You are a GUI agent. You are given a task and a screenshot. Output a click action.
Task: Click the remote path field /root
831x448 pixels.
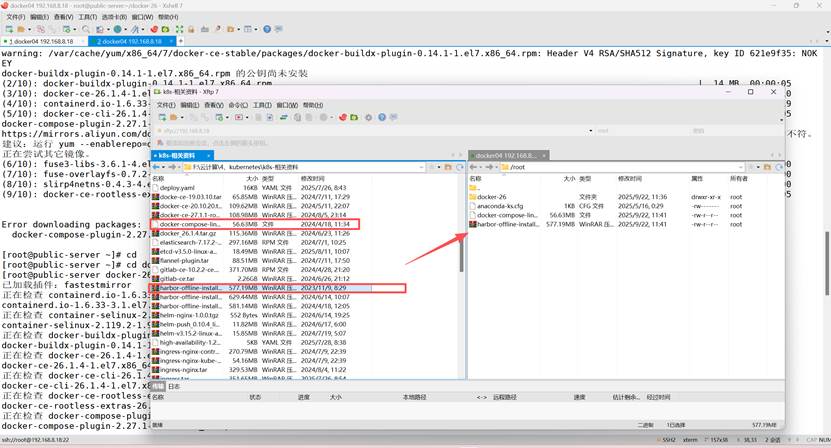point(623,167)
